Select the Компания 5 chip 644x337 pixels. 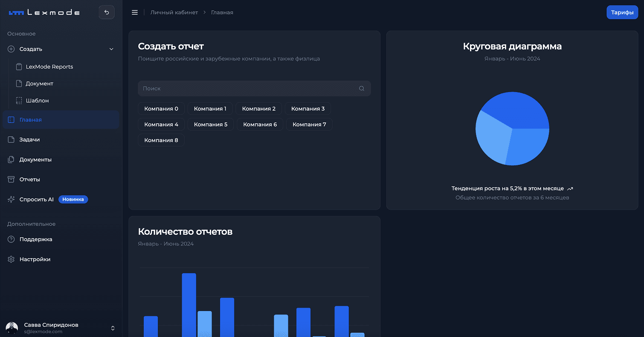coord(211,124)
